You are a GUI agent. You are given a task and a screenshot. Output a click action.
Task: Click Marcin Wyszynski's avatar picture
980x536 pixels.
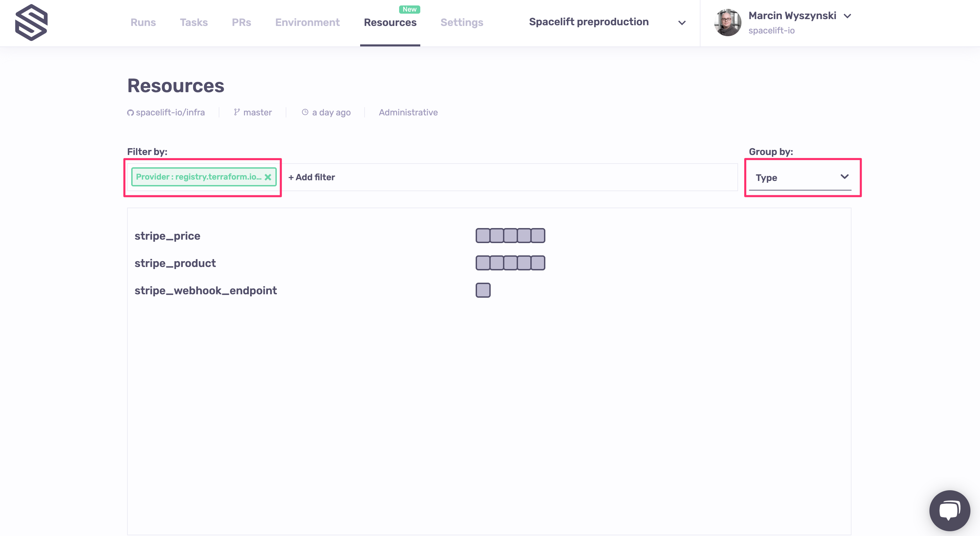727,23
